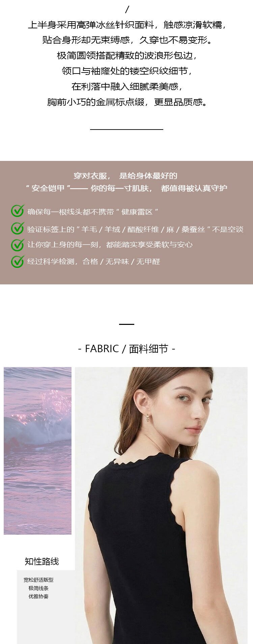Click the 上半身采用高弹冰丝针织面料 sentence
The height and width of the screenshot is (644, 253).
(x=126, y=25)
